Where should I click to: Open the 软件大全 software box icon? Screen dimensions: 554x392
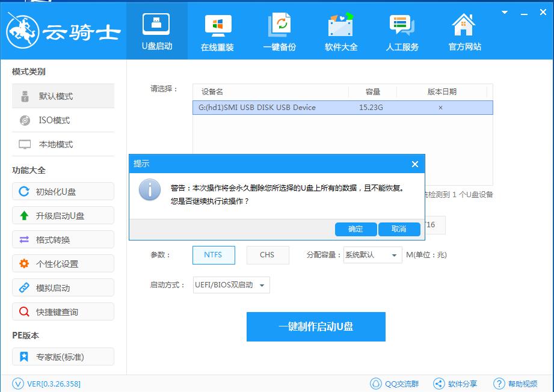(340, 25)
